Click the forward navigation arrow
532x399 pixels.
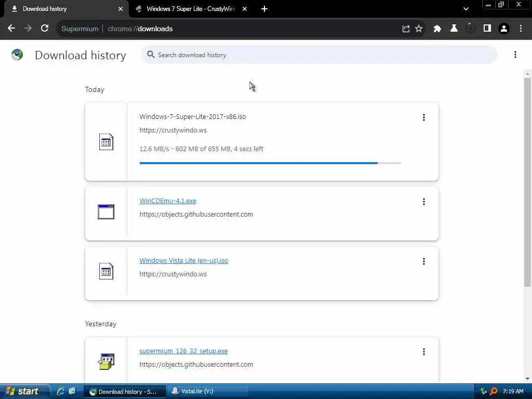click(28, 29)
